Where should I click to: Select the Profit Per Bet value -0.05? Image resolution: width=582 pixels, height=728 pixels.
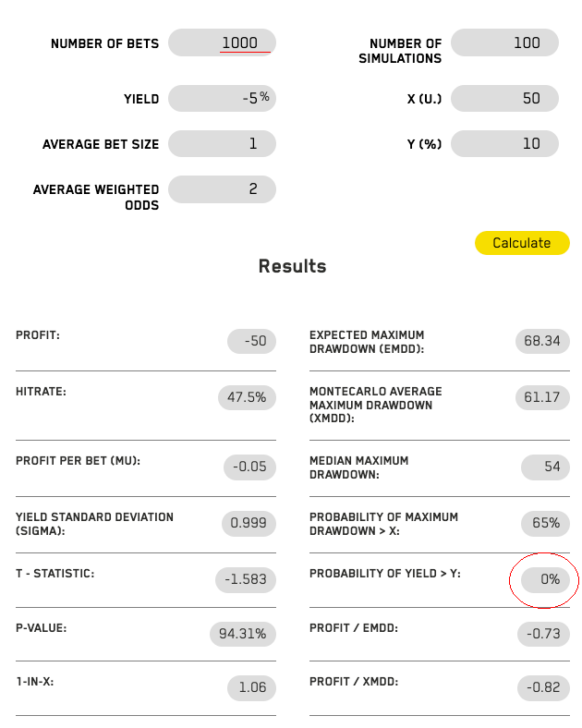click(x=249, y=467)
